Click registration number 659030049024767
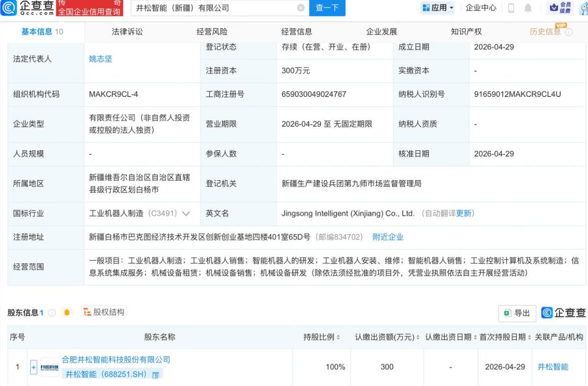Viewport: 588px width, 386px height. point(314,94)
